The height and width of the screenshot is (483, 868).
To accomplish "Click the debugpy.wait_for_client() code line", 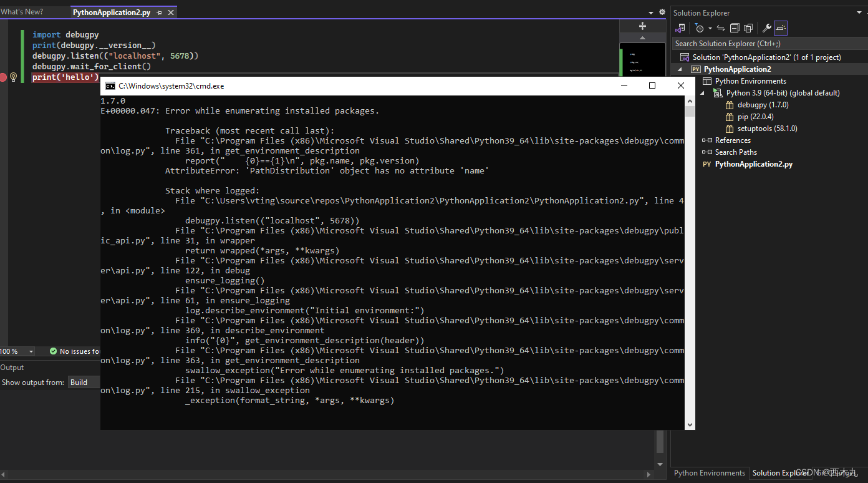I will (x=92, y=67).
